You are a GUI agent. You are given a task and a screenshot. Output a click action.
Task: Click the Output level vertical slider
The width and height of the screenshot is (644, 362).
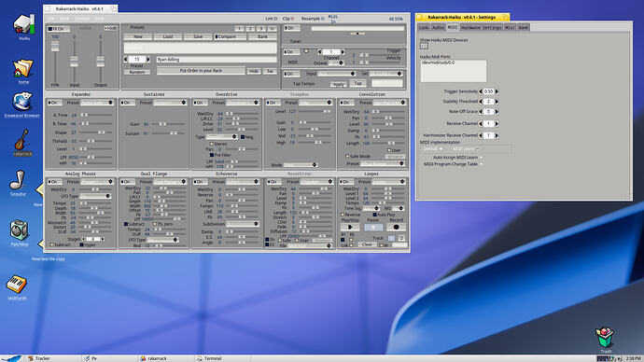[101, 61]
